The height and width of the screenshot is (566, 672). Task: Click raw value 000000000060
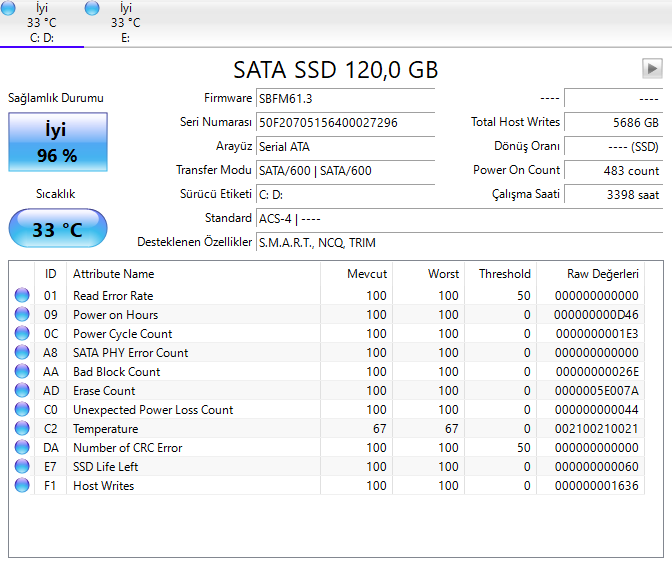pos(597,467)
